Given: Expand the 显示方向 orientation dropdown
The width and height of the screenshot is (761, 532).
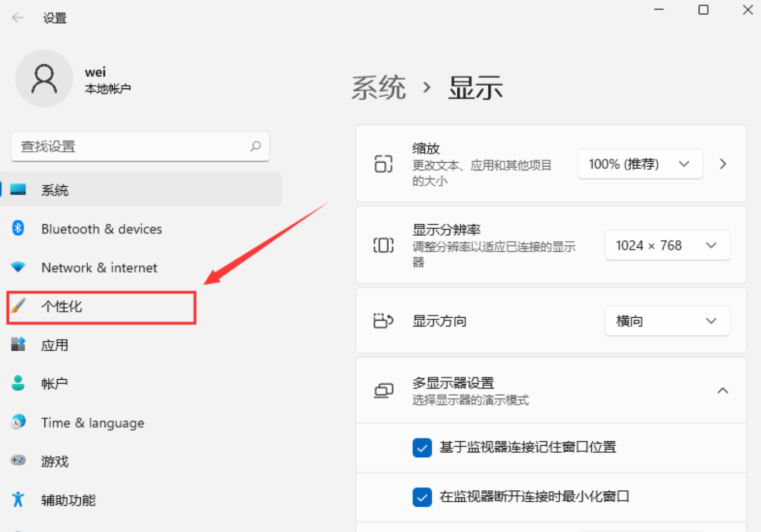Looking at the screenshot, I should click(x=667, y=320).
